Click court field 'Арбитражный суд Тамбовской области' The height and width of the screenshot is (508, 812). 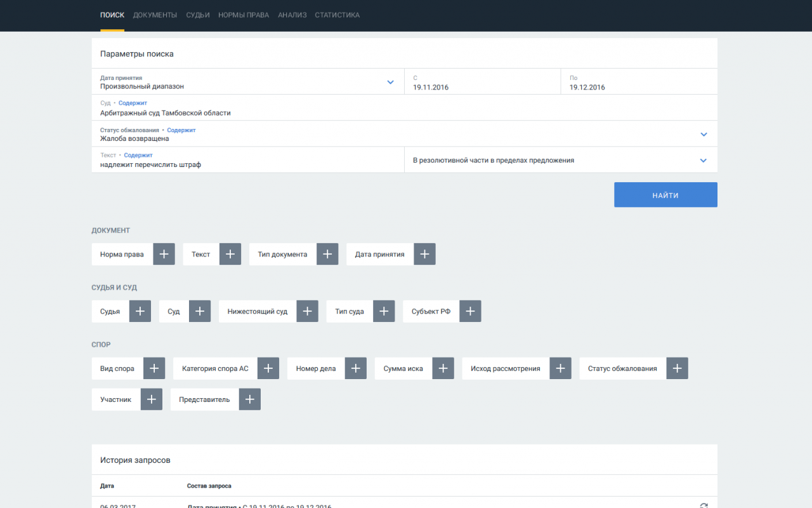[x=405, y=108]
